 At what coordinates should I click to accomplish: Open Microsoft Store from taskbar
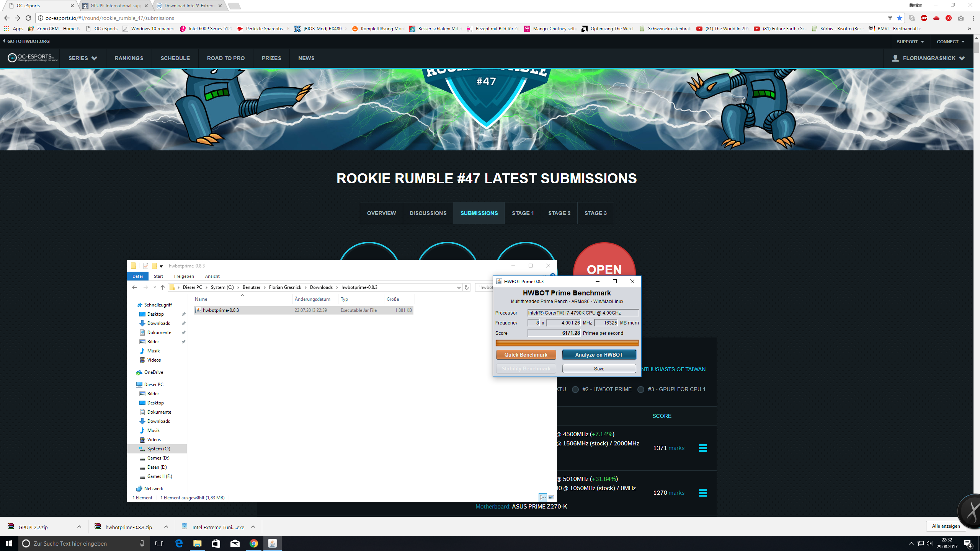(x=216, y=543)
